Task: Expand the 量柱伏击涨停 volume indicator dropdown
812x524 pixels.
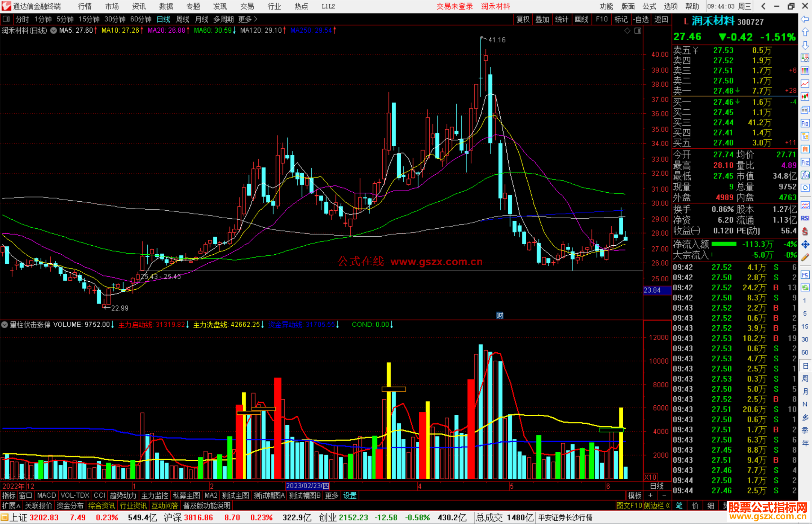Action: point(5,325)
